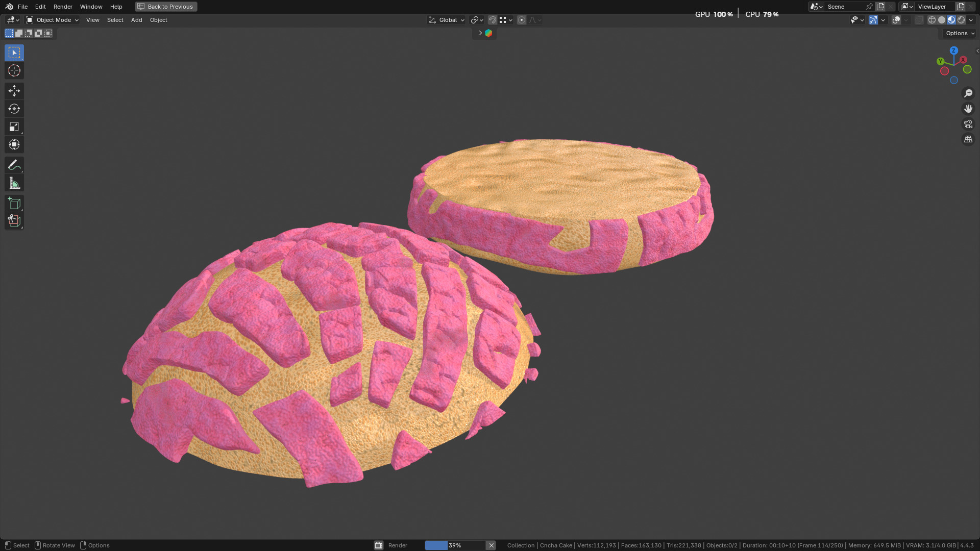Viewport: 980px width, 551px height.
Task: Toggle X-ray mode
Action: (919, 20)
